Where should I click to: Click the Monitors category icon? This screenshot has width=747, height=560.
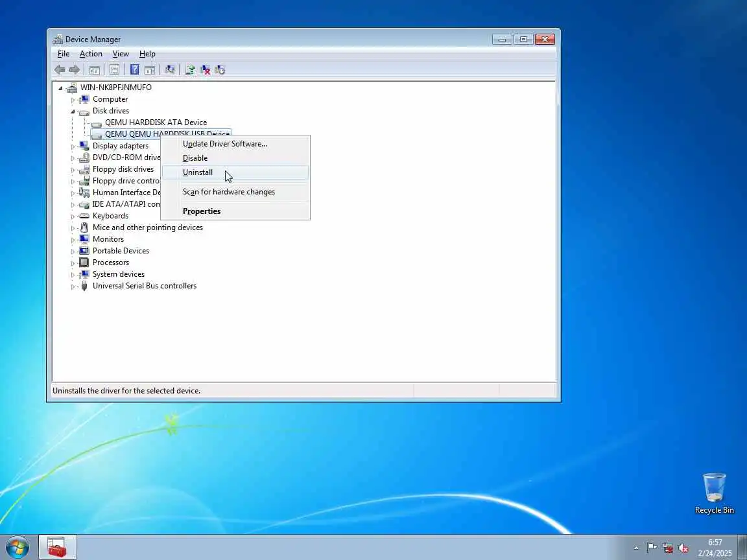point(84,239)
